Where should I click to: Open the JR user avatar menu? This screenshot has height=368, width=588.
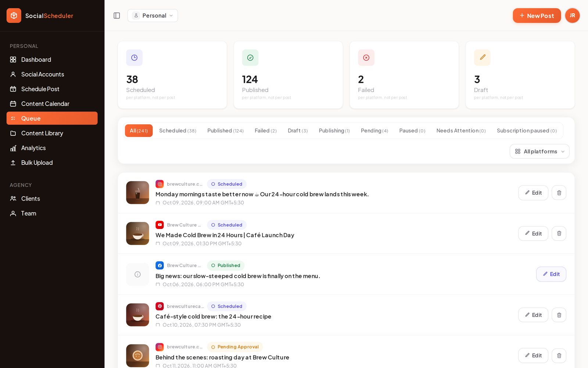coord(572,15)
